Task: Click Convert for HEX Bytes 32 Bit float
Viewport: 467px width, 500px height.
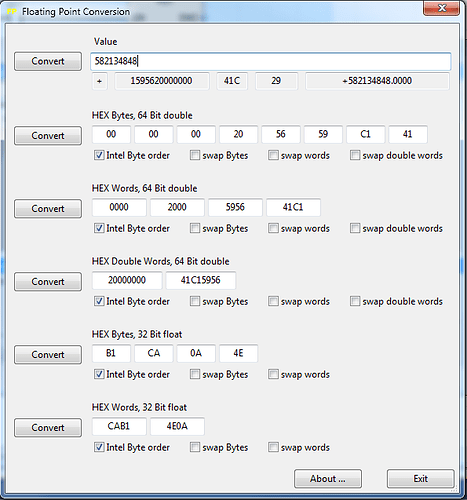Action: [48, 355]
